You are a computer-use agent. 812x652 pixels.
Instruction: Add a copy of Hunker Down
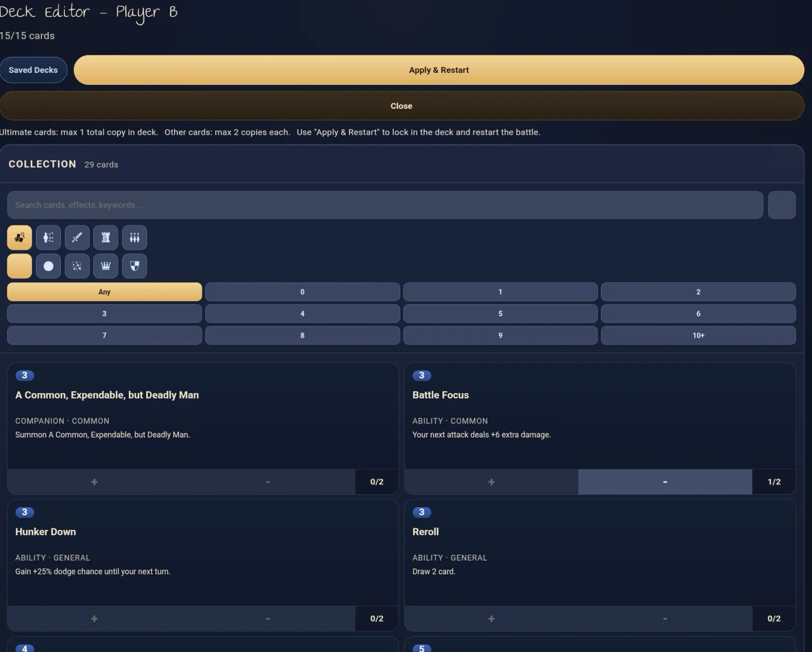click(x=94, y=618)
